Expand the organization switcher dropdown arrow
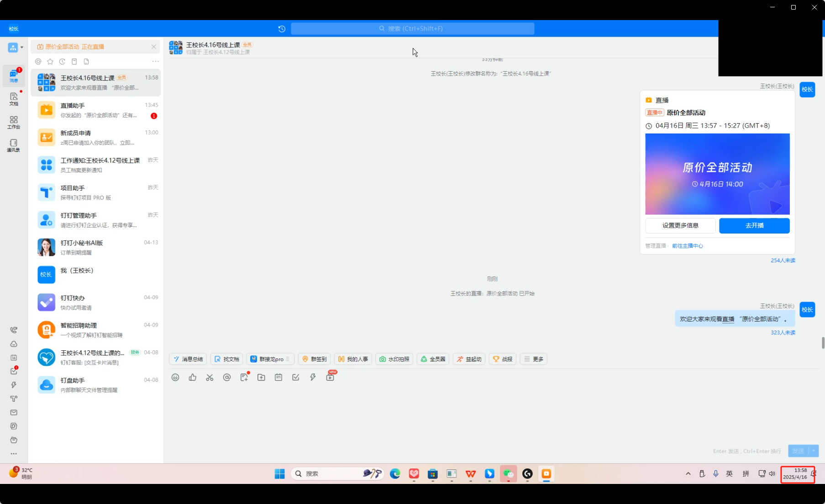Image resolution: width=825 pixels, height=504 pixels. (x=22, y=47)
